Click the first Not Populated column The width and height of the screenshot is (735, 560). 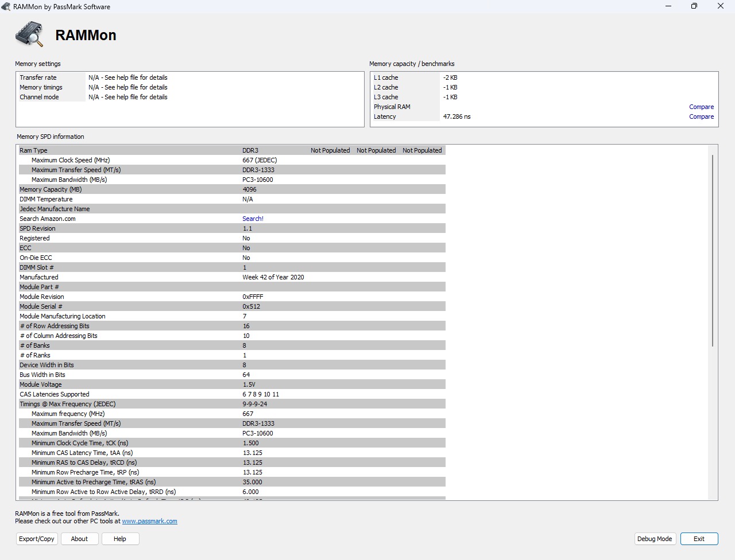(330, 150)
